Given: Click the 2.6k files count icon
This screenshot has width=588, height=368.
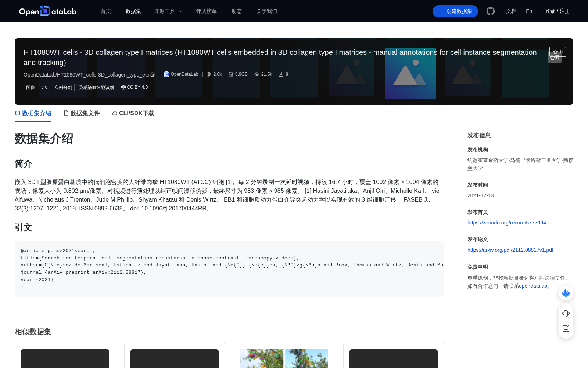Looking at the screenshot, I should [209, 74].
